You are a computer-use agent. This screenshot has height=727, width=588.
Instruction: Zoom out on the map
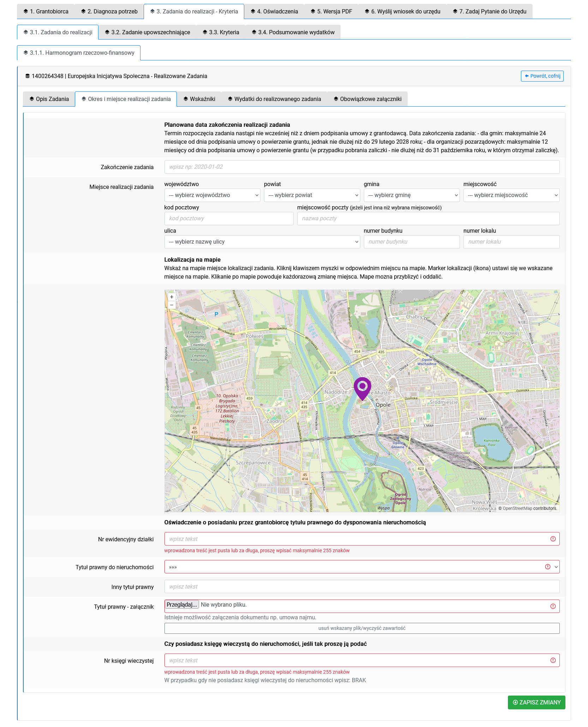172,305
